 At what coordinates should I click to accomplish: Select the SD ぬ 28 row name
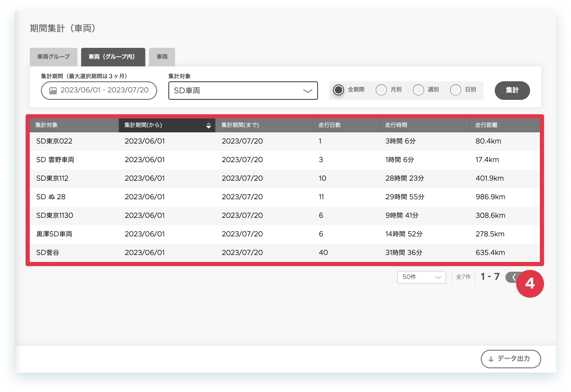[51, 197]
